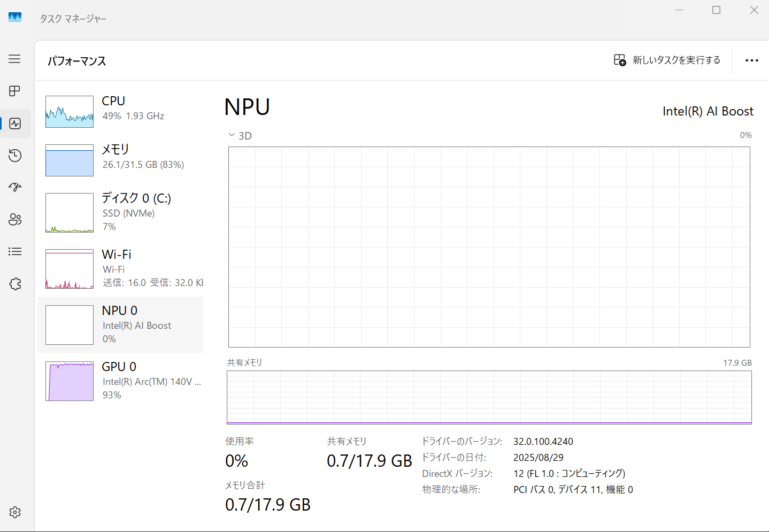Click the PCI バス 0 location value
769x532 pixels.
[x=573, y=490]
